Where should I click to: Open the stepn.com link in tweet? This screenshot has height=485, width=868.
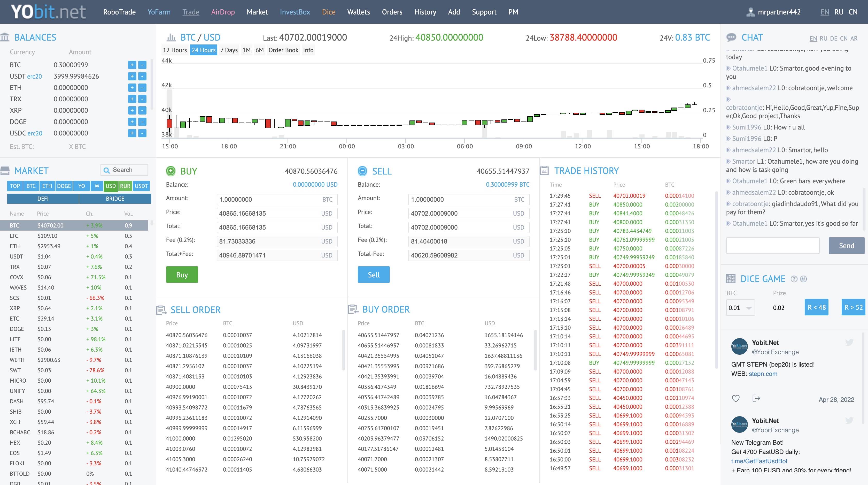tap(763, 374)
